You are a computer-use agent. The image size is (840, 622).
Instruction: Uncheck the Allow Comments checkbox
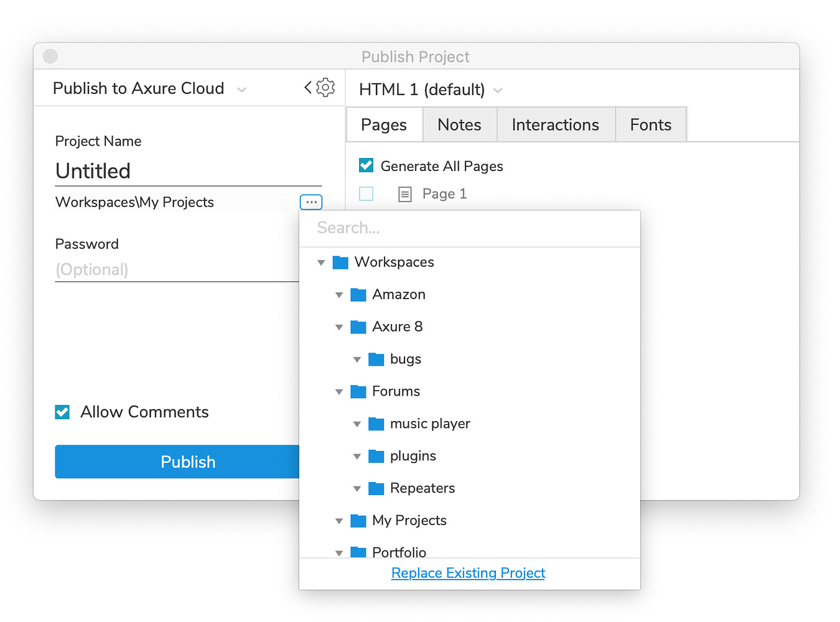click(x=62, y=412)
